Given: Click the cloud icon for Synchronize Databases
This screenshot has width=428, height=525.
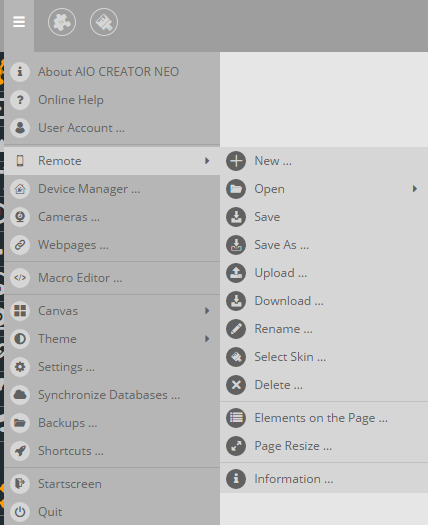Looking at the screenshot, I should (20, 395).
